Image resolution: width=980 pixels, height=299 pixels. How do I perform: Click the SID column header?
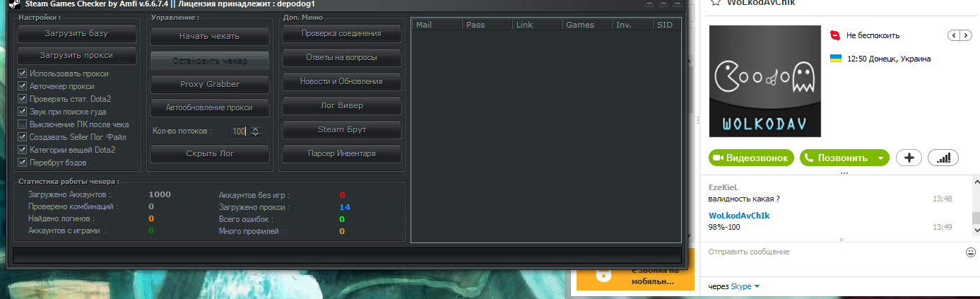pyautogui.click(x=668, y=25)
